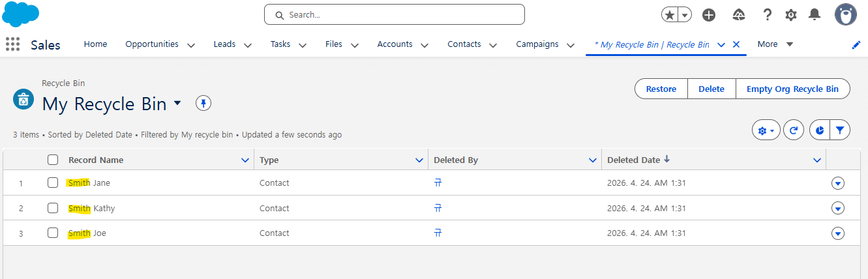Viewport: 868px width, 279px height.
Task: Open the More navigation menu
Action: point(775,44)
